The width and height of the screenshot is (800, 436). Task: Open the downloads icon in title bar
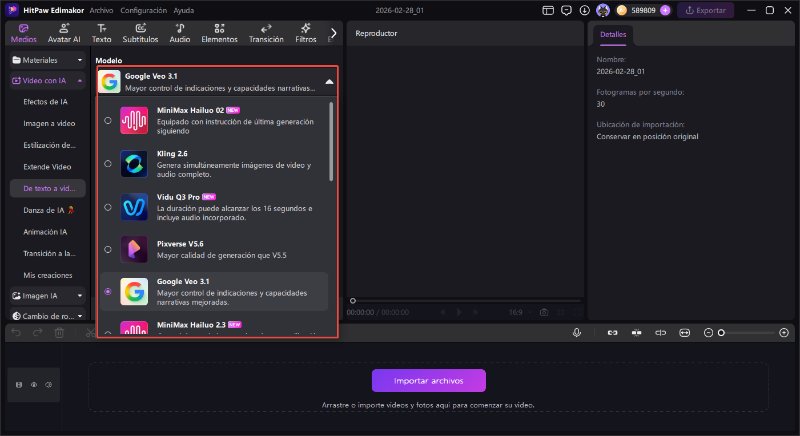(x=585, y=10)
